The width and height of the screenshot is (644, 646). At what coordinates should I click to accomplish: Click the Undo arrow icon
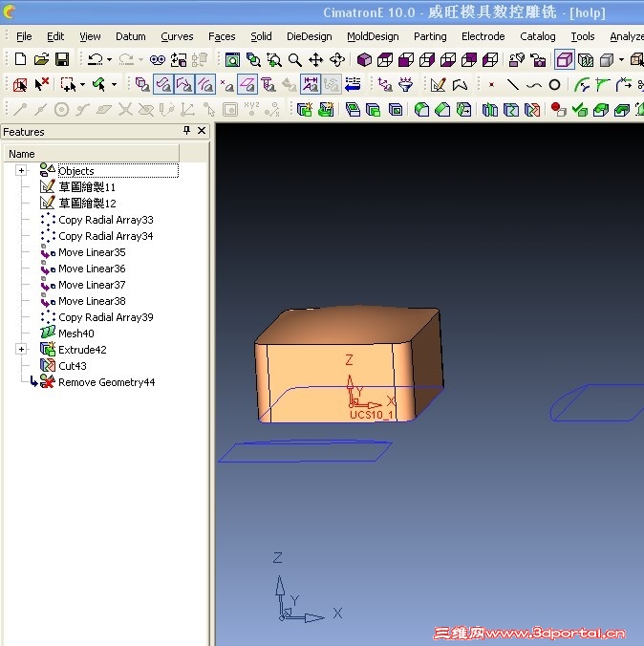96,60
